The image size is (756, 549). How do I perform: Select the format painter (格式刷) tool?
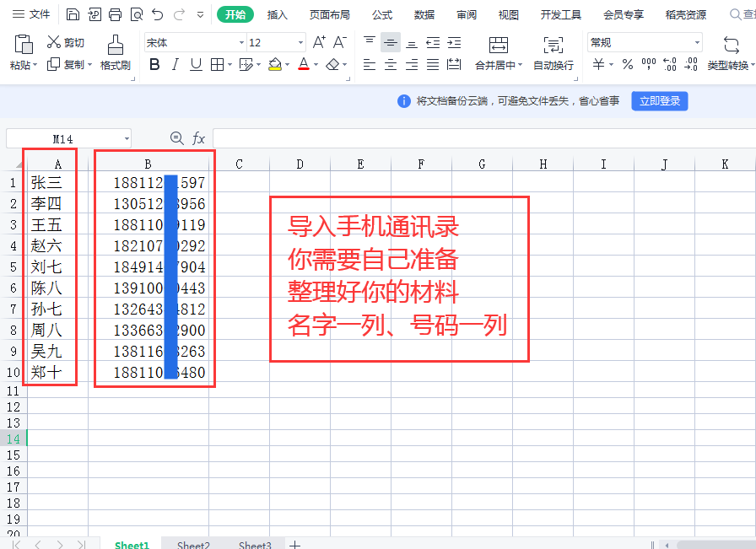point(116,53)
